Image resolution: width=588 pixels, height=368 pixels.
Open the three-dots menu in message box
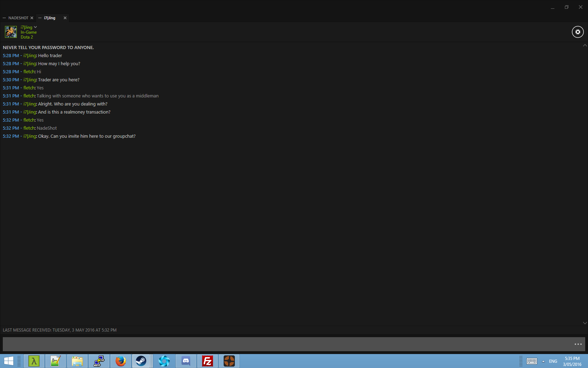coord(578,344)
